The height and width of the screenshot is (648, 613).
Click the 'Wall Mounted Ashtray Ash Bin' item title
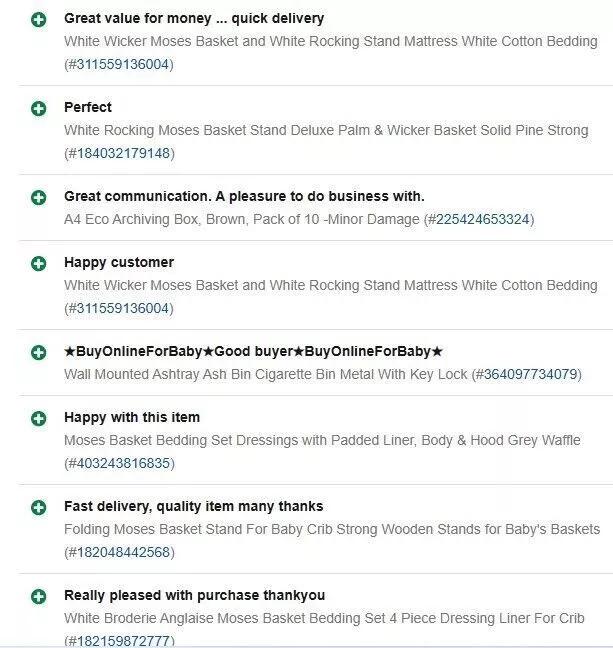point(265,374)
